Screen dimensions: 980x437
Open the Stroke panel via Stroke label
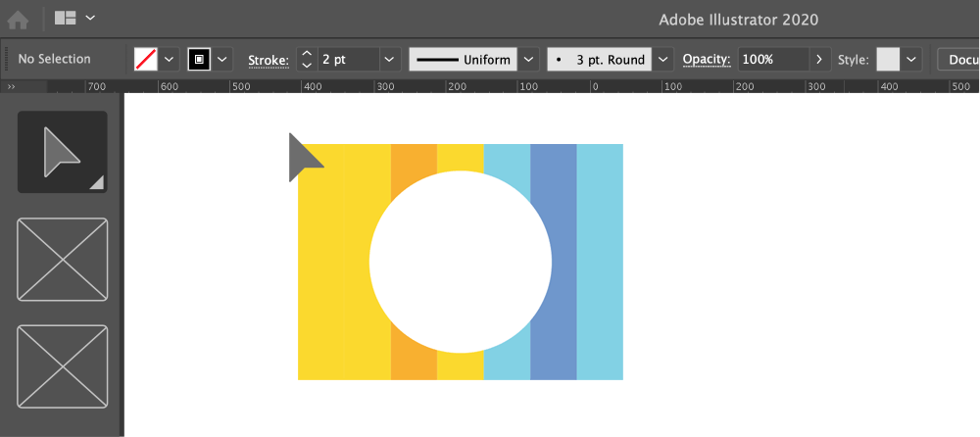pos(268,60)
